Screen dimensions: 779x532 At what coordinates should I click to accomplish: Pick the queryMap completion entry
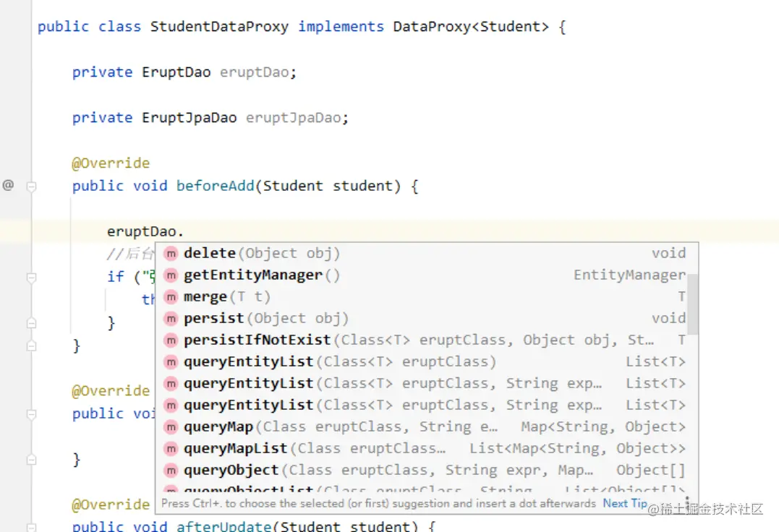click(x=426, y=426)
